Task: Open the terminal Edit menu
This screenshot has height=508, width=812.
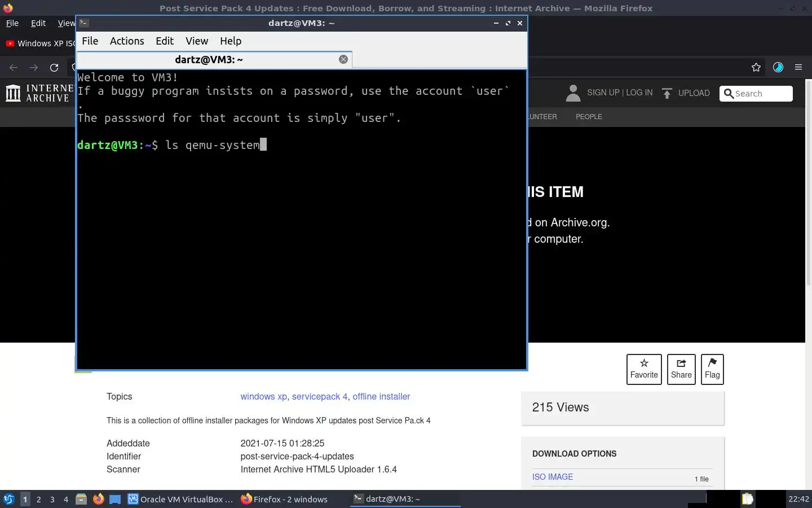Action: click(x=165, y=41)
